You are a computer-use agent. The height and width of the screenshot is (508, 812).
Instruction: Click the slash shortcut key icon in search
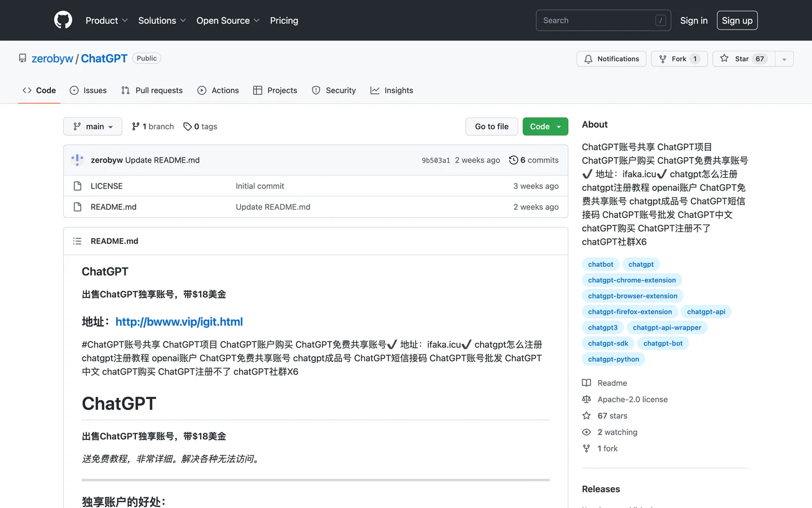point(660,20)
